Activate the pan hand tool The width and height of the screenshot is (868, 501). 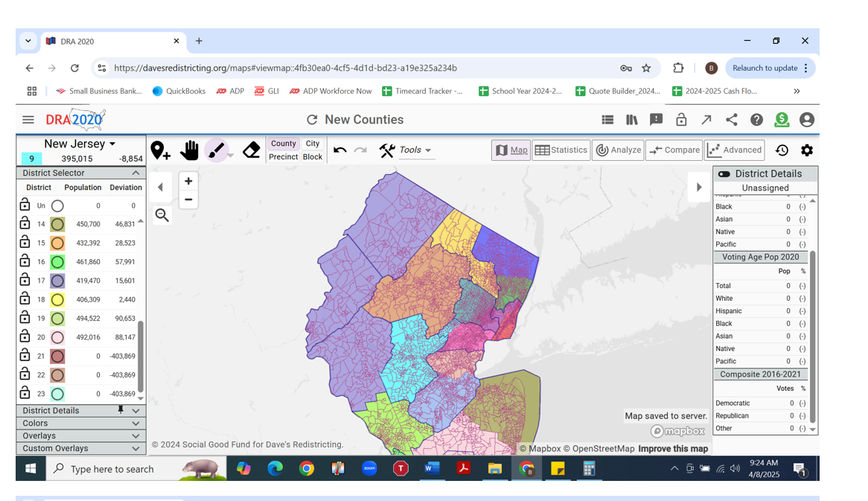189,150
